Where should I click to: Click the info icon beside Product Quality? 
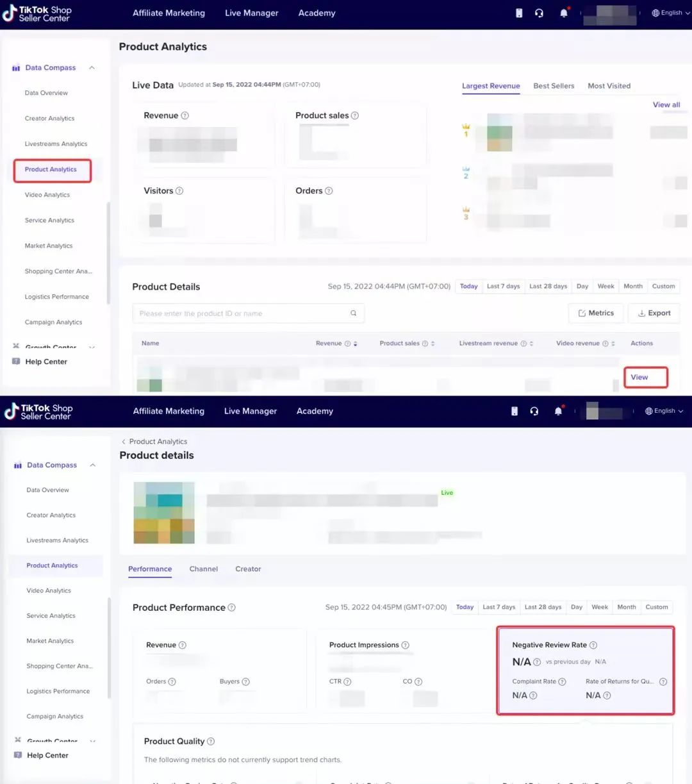click(211, 742)
